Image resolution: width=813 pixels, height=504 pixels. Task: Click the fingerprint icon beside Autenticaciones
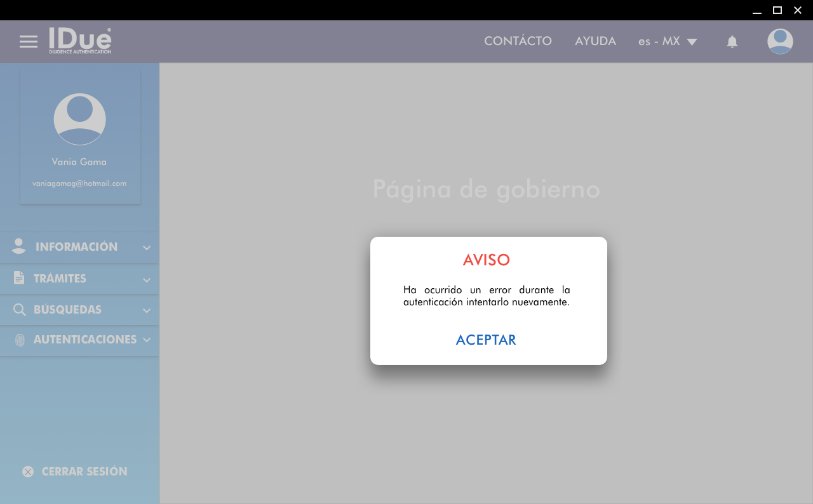pos(20,340)
